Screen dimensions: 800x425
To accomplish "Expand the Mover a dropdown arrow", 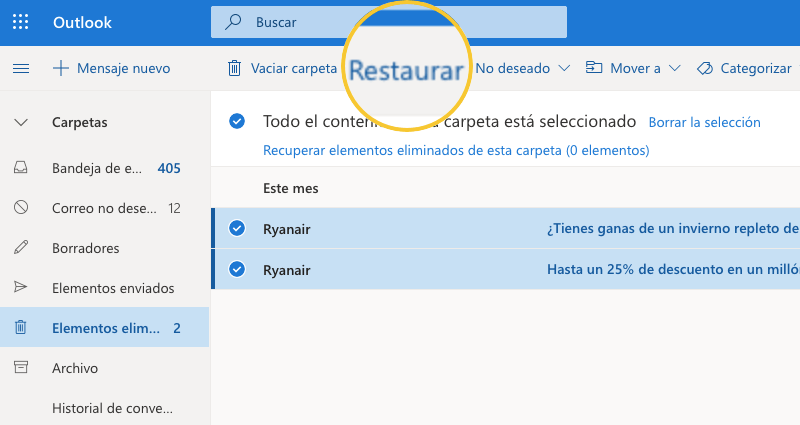I will pyautogui.click(x=674, y=68).
